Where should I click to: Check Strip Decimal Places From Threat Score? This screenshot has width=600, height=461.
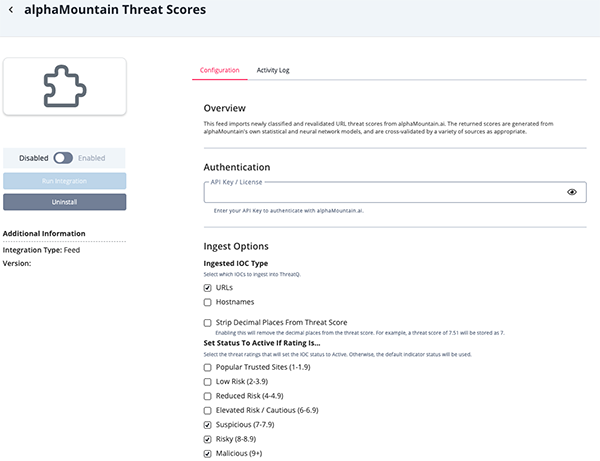pyautogui.click(x=208, y=323)
